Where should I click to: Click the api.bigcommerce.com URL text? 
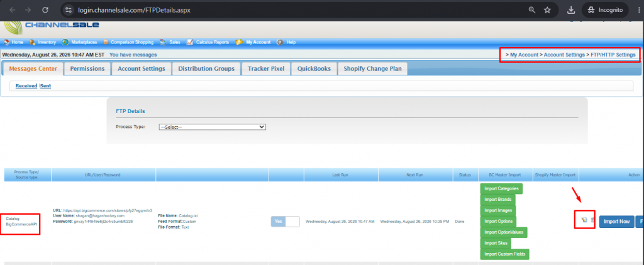108,210
